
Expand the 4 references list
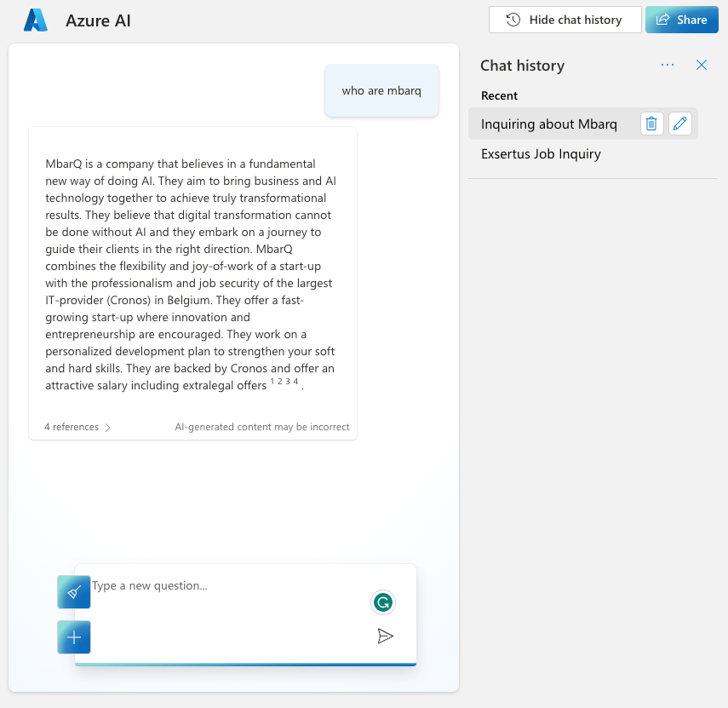coord(77,427)
